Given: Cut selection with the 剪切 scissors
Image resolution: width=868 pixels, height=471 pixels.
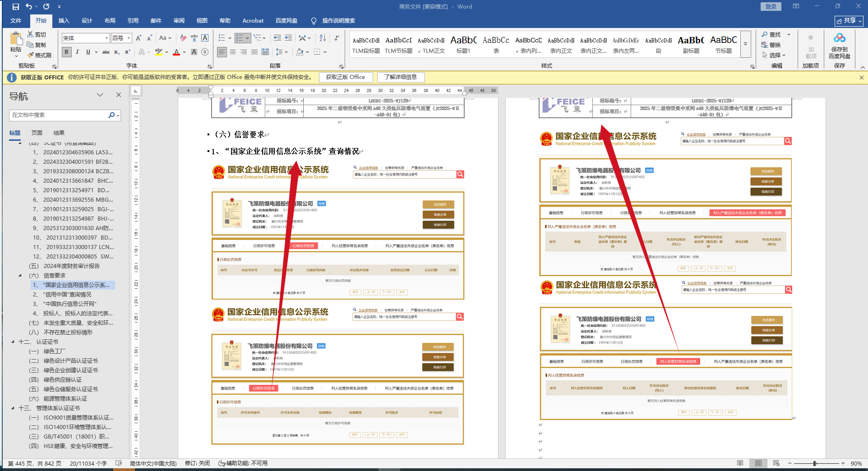Looking at the screenshot, I should 37,34.
